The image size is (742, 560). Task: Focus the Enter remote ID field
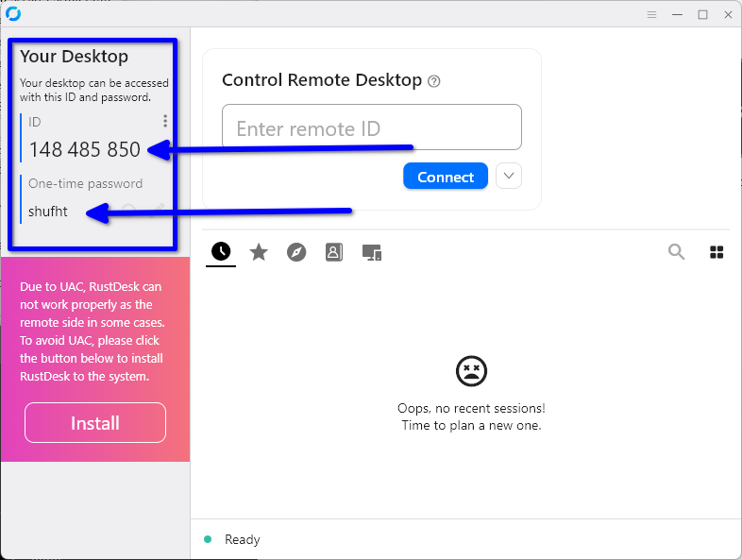[372, 127]
